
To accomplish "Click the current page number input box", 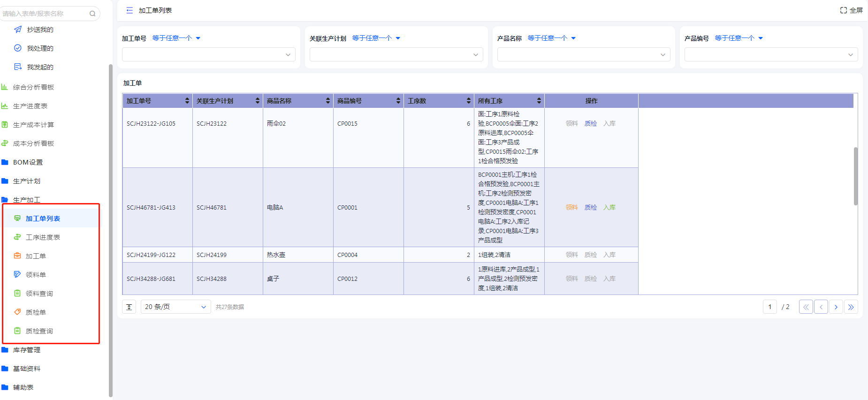I will (x=769, y=307).
